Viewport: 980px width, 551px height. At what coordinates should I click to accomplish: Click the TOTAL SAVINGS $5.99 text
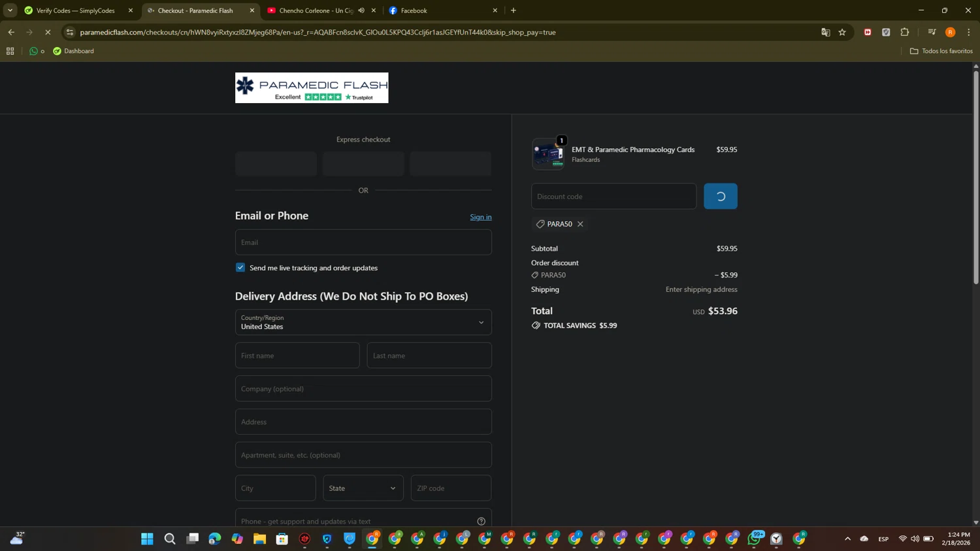[x=580, y=325]
